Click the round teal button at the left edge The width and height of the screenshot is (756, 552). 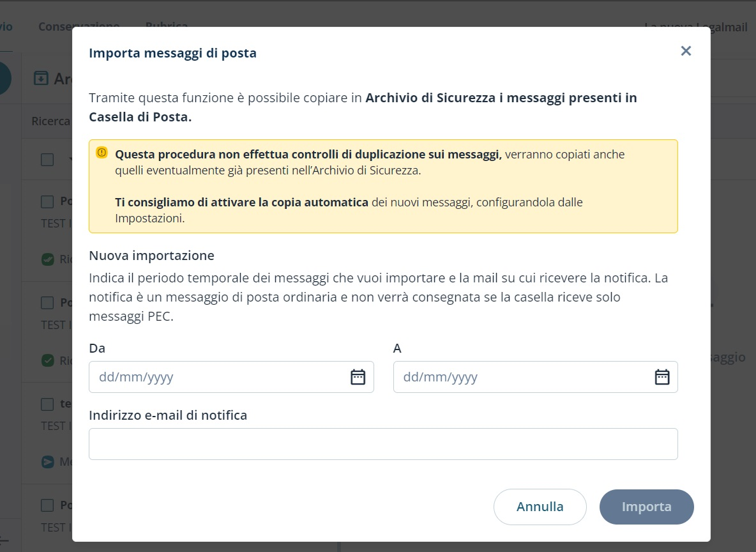[x=5, y=79]
